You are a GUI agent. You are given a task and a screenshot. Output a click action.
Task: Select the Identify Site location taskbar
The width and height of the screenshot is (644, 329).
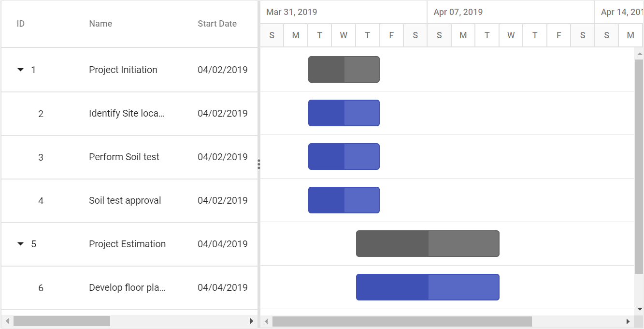(344, 113)
